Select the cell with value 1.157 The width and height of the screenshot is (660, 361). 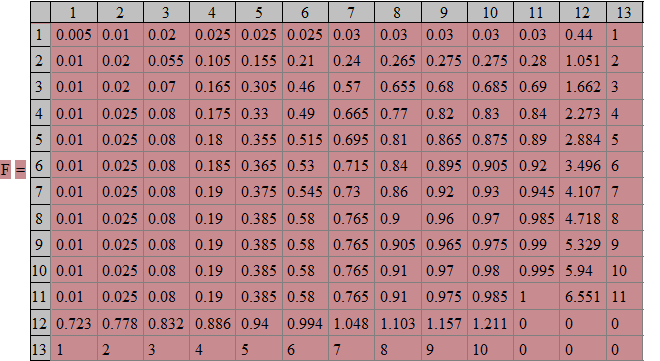(444, 323)
